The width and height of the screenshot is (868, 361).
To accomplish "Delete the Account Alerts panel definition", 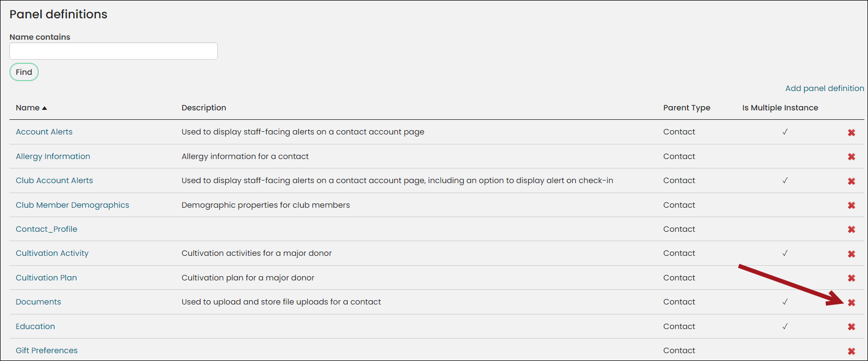I will point(851,133).
